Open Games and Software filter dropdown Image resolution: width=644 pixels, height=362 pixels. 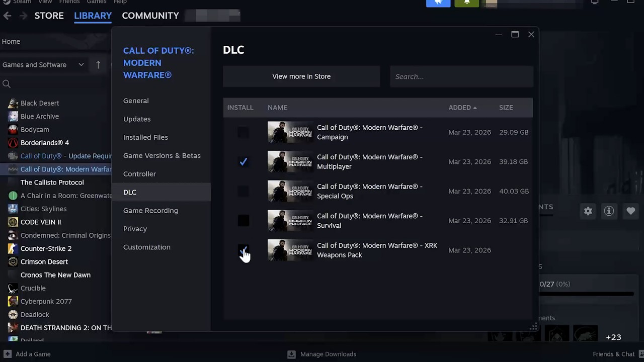click(x=43, y=64)
